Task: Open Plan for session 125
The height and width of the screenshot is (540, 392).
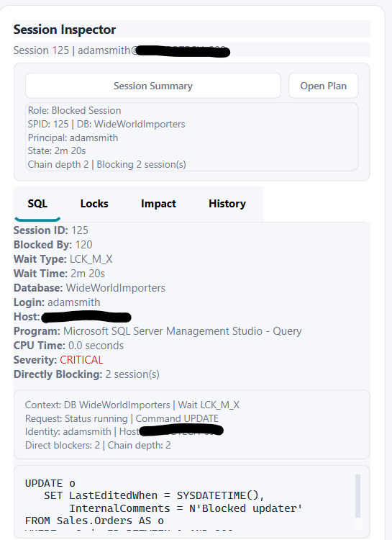Action: click(x=323, y=86)
